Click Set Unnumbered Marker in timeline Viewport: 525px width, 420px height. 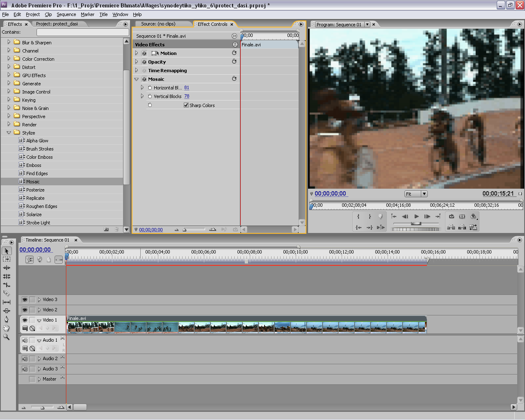(x=49, y=260)
